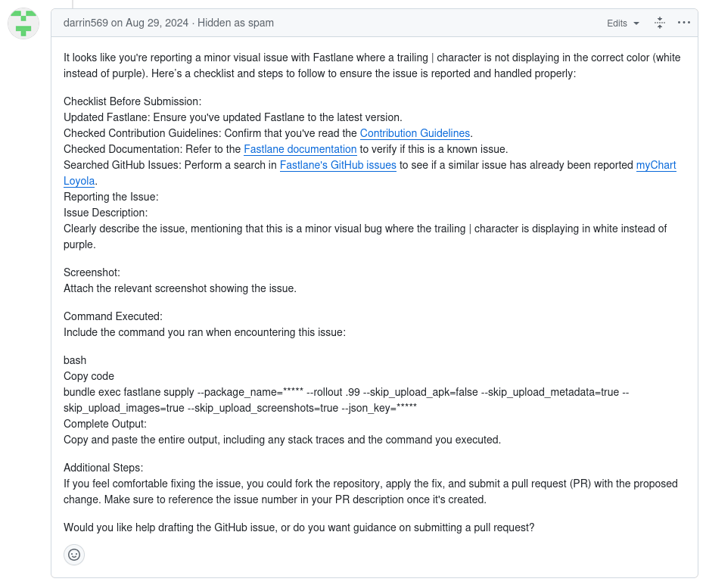Click the "Command Executed:" heading text
This screenshot has width=706, height=588.
[113, 316]
